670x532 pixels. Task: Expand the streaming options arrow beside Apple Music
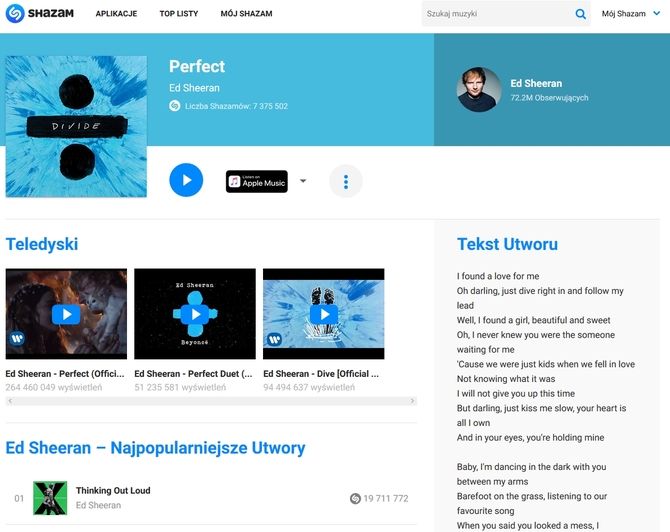click(x=303, y=181)
